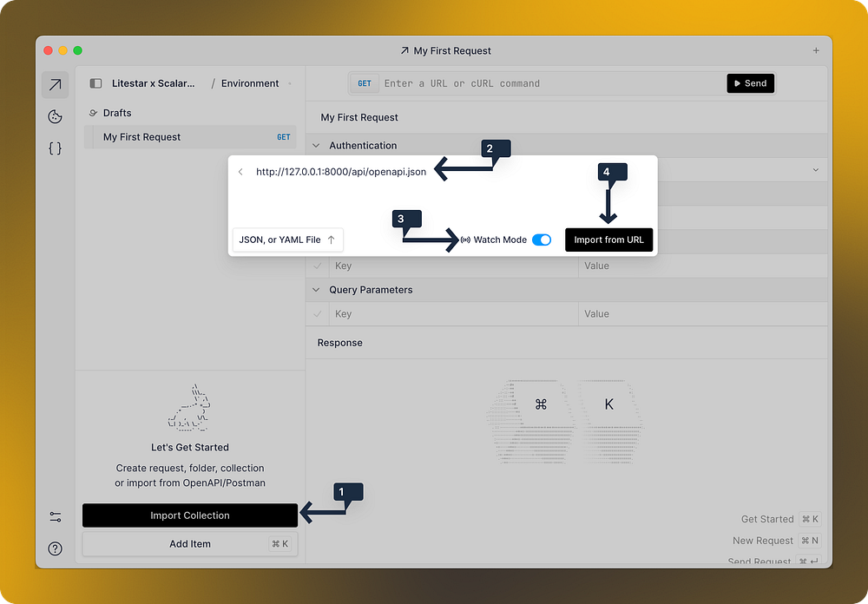Select the My First Request tab title
Screen dimensions: 868x604
452,50
